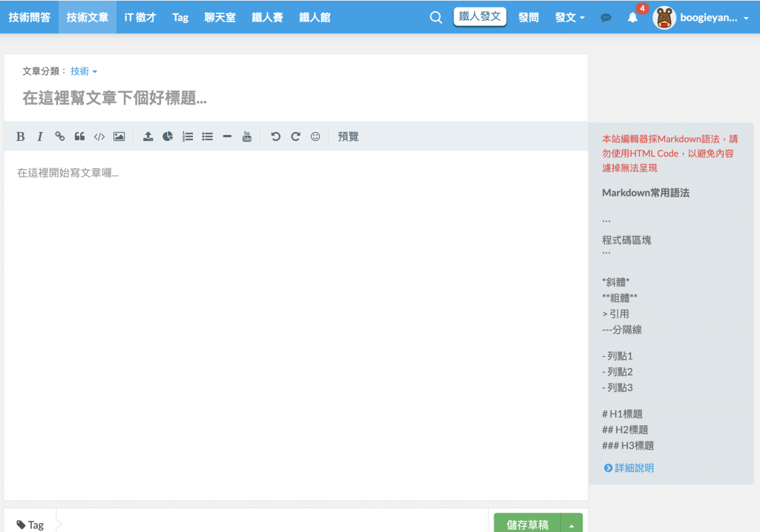760x532 pixels.
Task: Insert an unordered bullet list
Action: 208,137
